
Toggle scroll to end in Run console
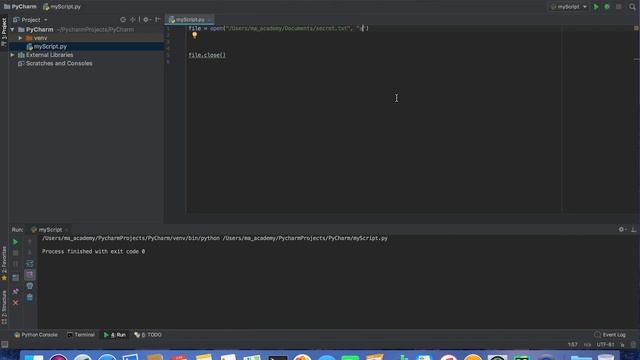29,275
